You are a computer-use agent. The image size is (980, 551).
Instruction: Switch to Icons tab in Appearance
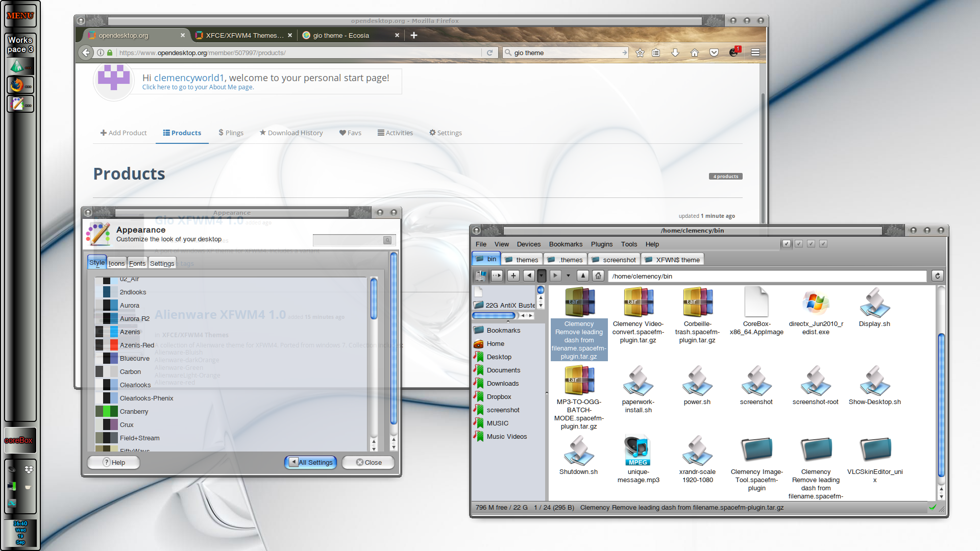coord(116,263)
